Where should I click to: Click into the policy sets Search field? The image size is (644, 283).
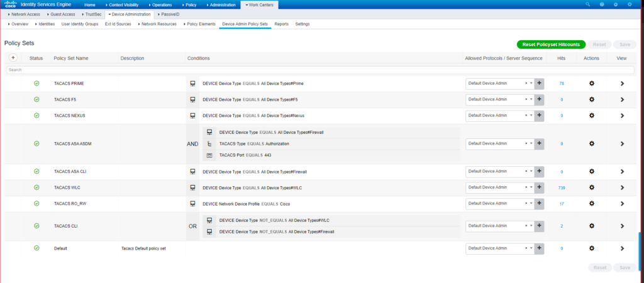252,70
